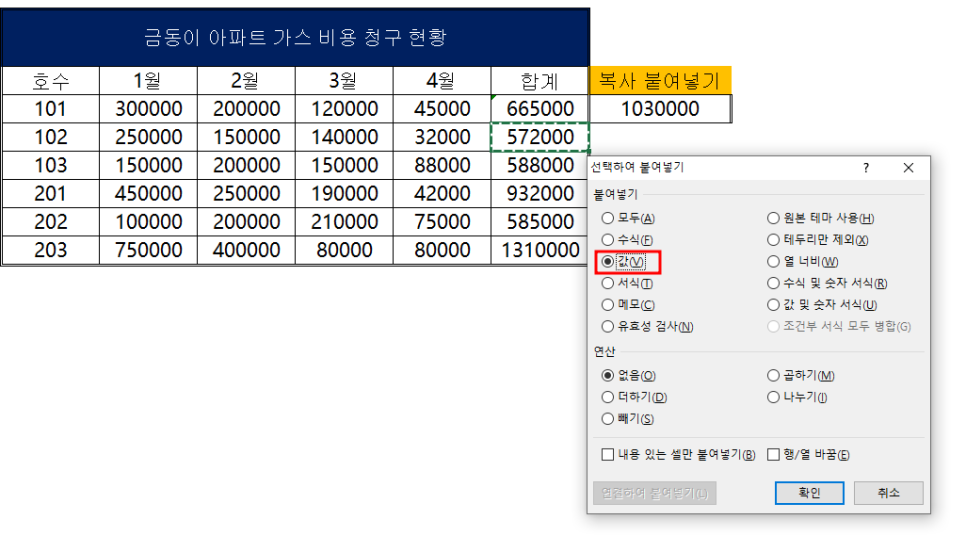The height and width of the screenshot is (552, 966).
Task: Select the 4월 column header
Action: click(x=442, y=81)
